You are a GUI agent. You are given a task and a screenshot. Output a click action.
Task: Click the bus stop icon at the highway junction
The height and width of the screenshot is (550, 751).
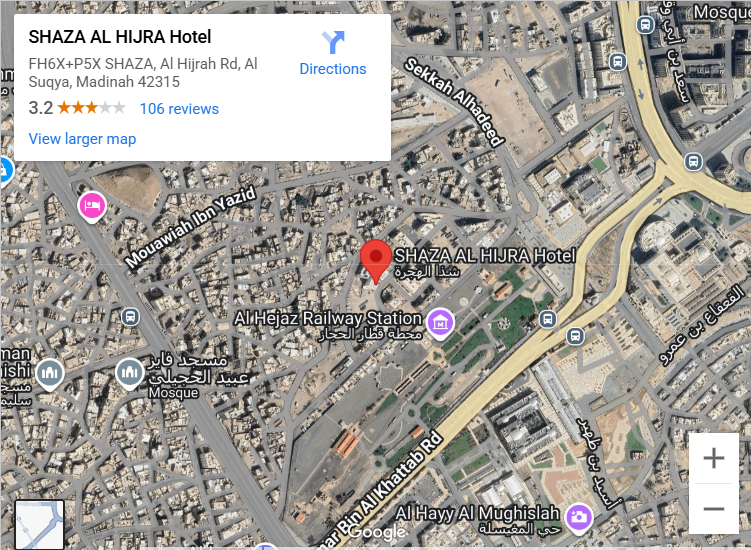click(x=693, y=161)
